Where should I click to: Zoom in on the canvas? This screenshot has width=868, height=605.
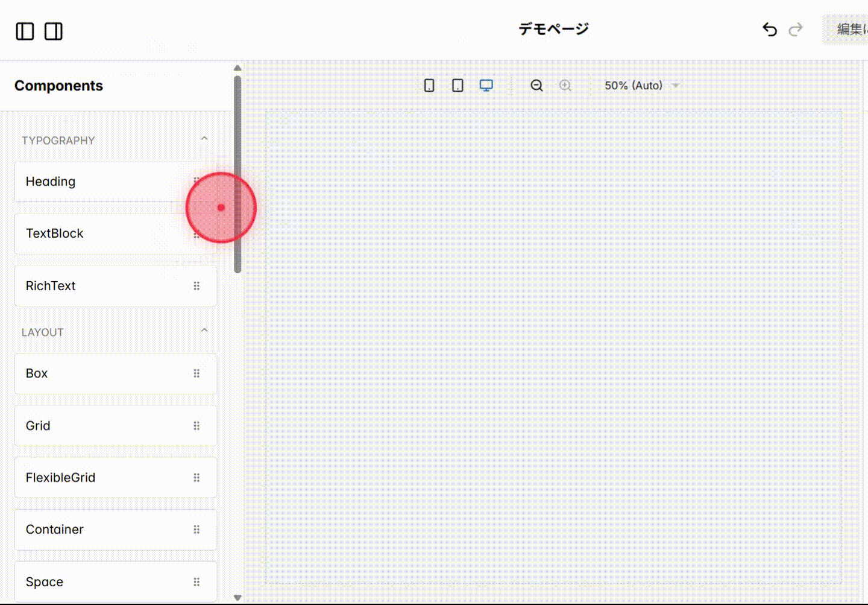tap(565, 85)
